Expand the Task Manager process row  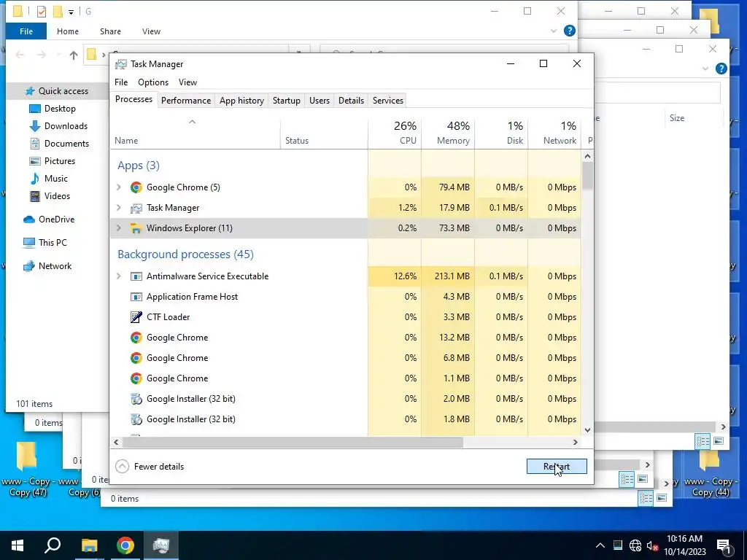[119, 208]
